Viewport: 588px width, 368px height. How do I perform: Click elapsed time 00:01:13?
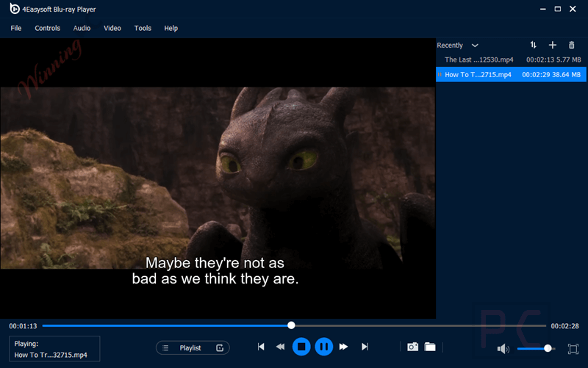24,326
